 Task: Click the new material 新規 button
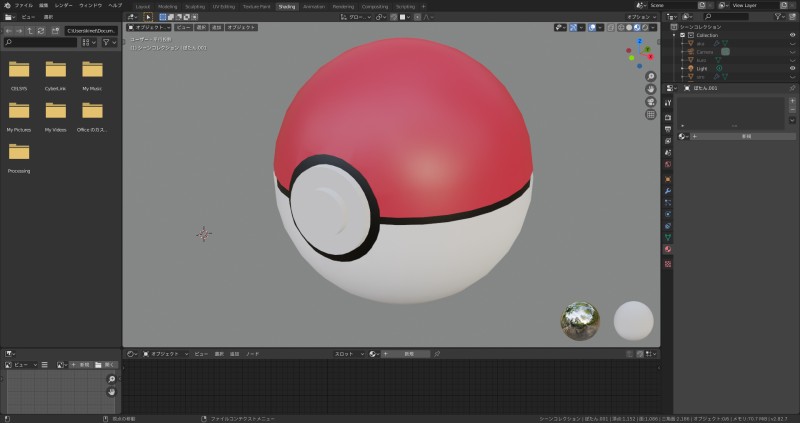pyautogui.click(x=745, y=136)
